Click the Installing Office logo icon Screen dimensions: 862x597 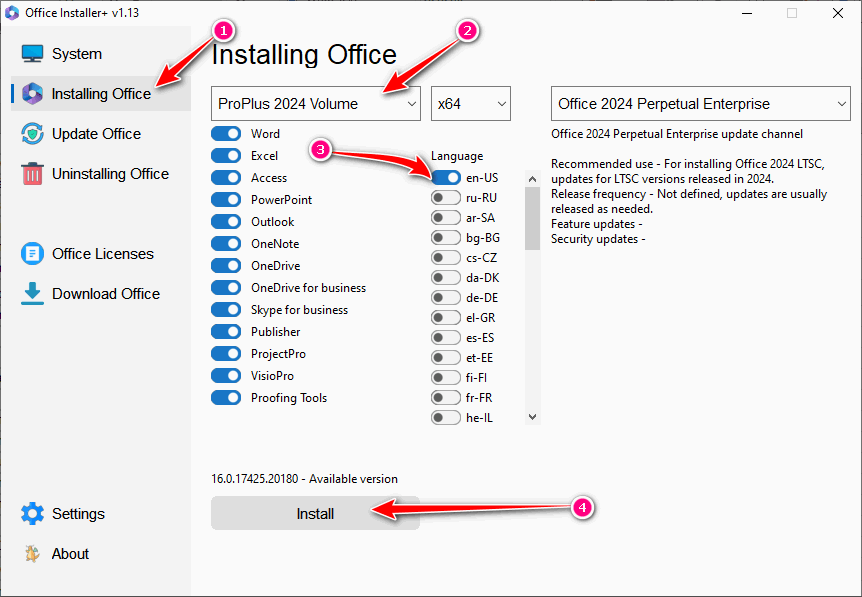pos(32,93)
